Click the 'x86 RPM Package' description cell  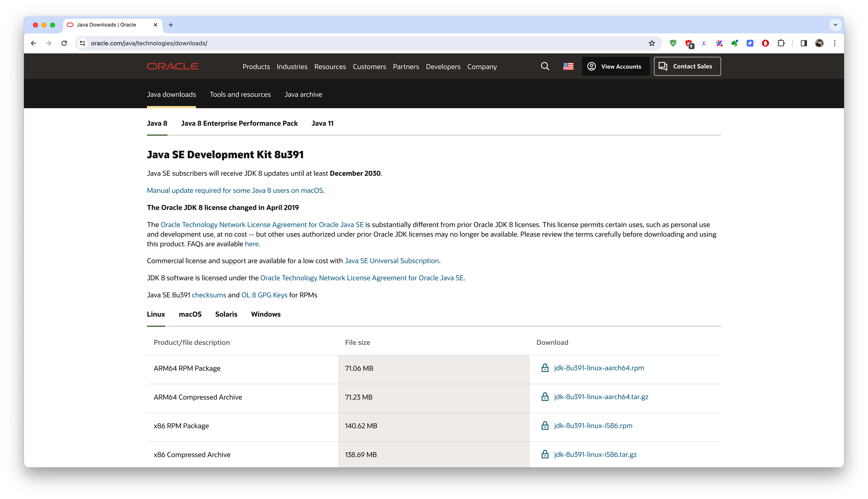tap(242, 427)
